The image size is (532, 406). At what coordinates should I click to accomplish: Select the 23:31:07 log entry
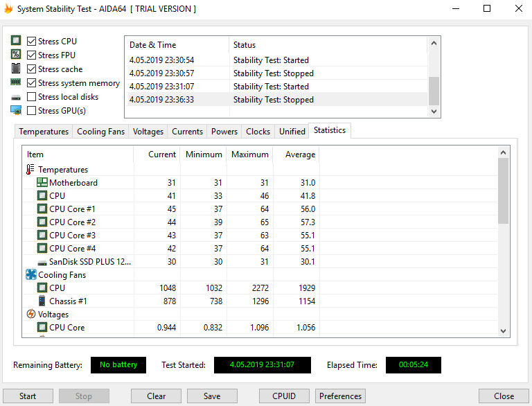(276, 86)
